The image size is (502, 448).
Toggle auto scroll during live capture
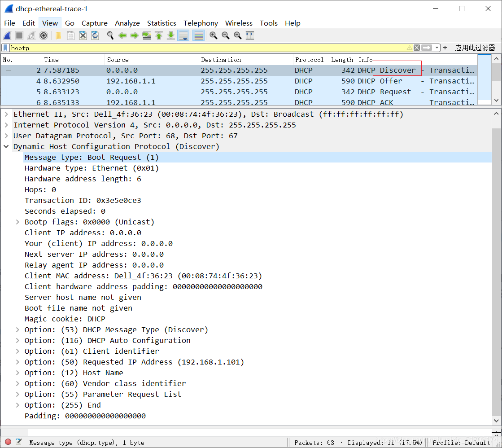point(183,35)
